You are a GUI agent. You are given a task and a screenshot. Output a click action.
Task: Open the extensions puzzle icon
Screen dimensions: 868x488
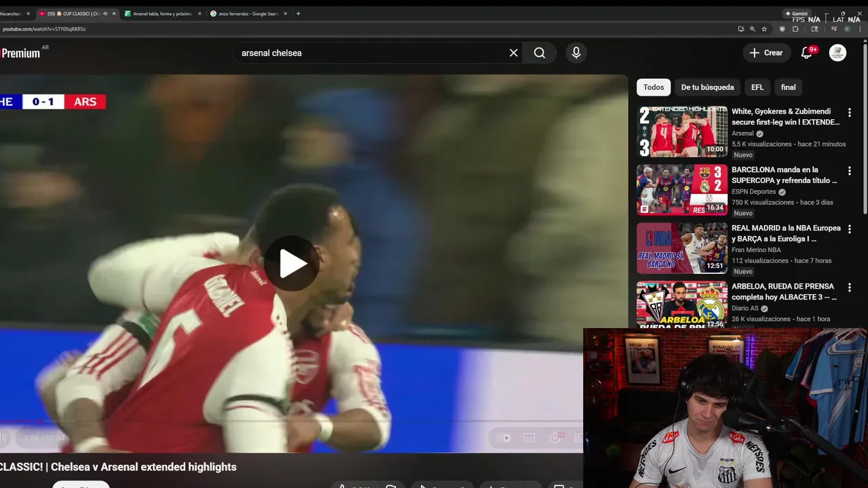pos(795,29)
